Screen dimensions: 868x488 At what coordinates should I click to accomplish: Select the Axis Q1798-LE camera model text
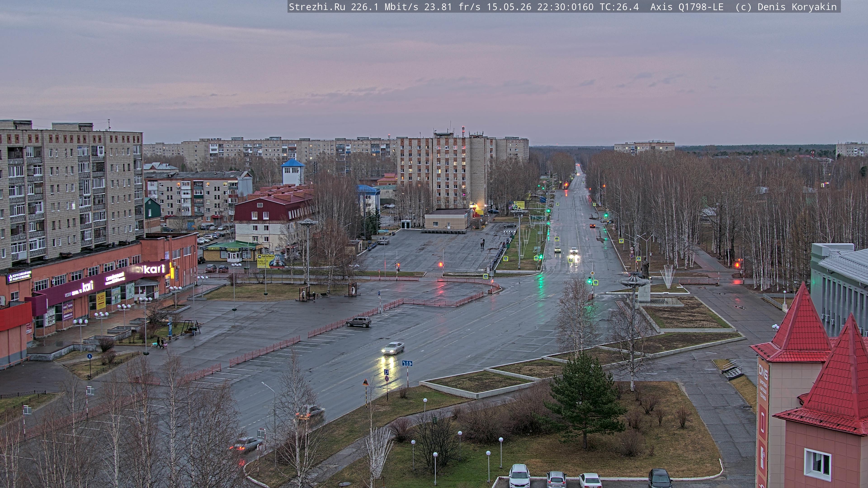(687, 7)
